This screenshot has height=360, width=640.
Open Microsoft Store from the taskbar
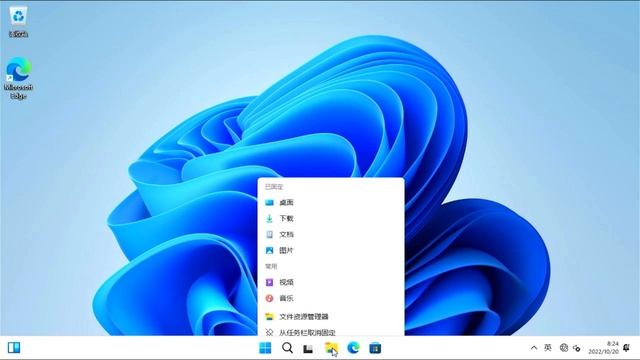(x=375, y=348)
